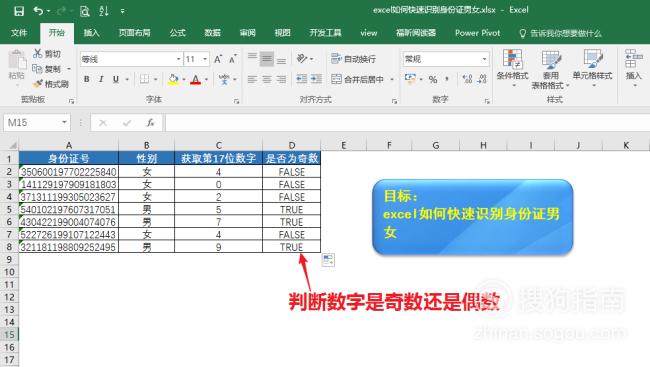Cut the selection (剪切)

click(47, 54)
